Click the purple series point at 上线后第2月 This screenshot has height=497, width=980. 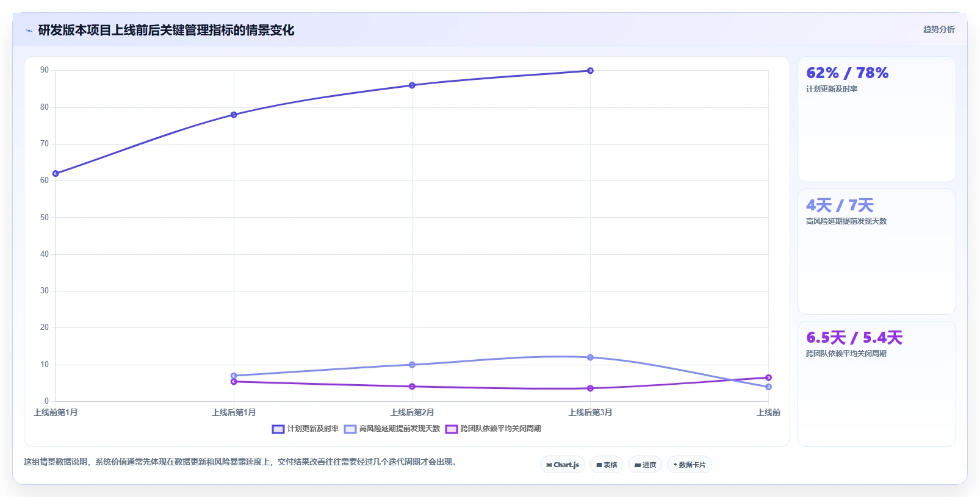[x=412, y=387]
